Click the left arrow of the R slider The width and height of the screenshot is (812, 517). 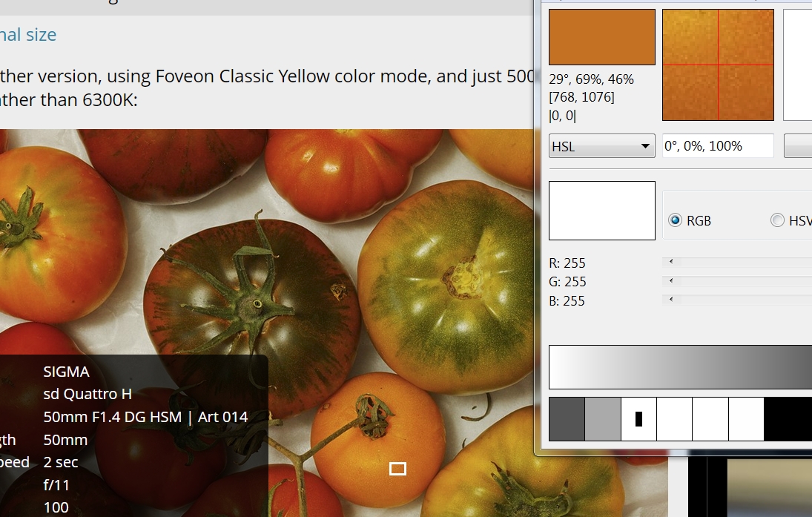pos(671,262)
